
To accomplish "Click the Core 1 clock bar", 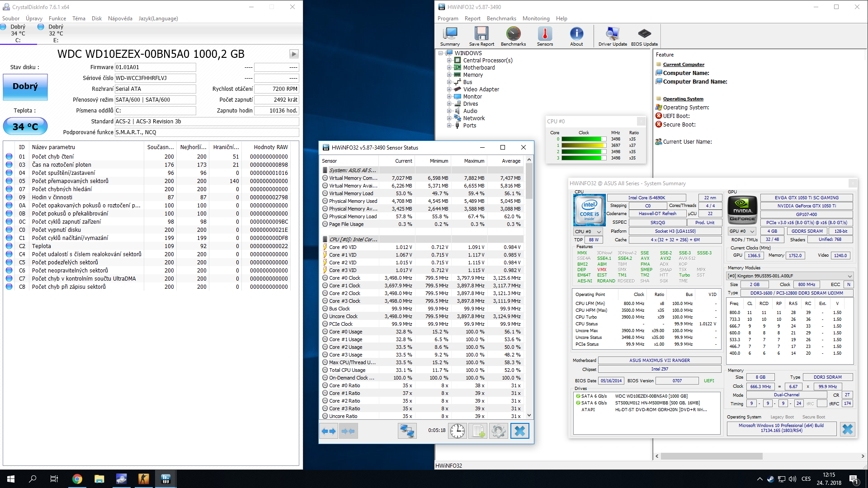I will point(583,145).
